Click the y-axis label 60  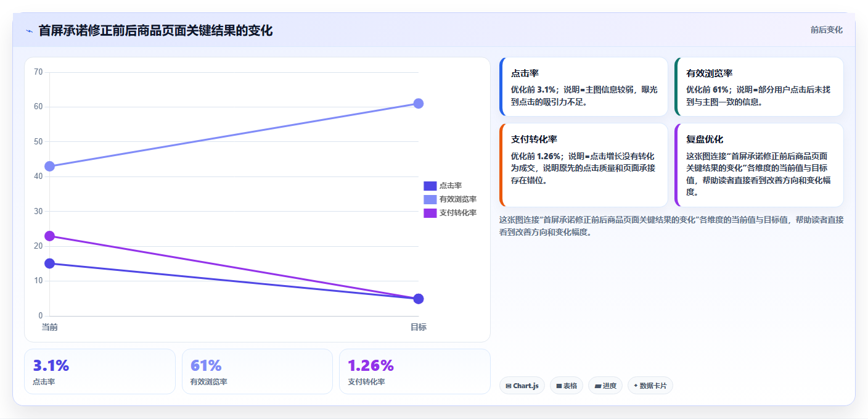coord(38,107)
